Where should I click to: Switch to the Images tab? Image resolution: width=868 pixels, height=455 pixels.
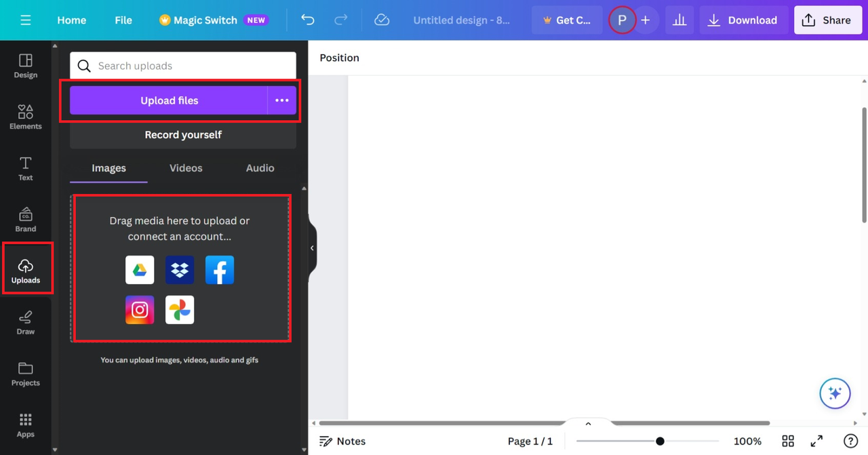[x=109, y=168]
